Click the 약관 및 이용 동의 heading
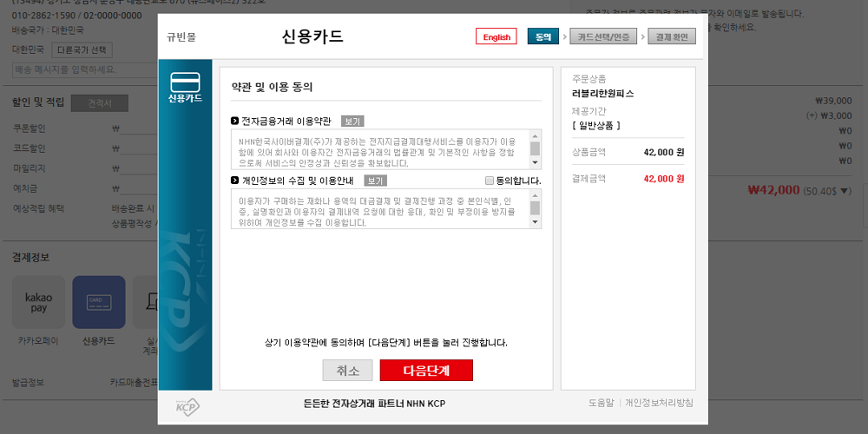Viewport: 868px width, 434px height. click(273, 87)
